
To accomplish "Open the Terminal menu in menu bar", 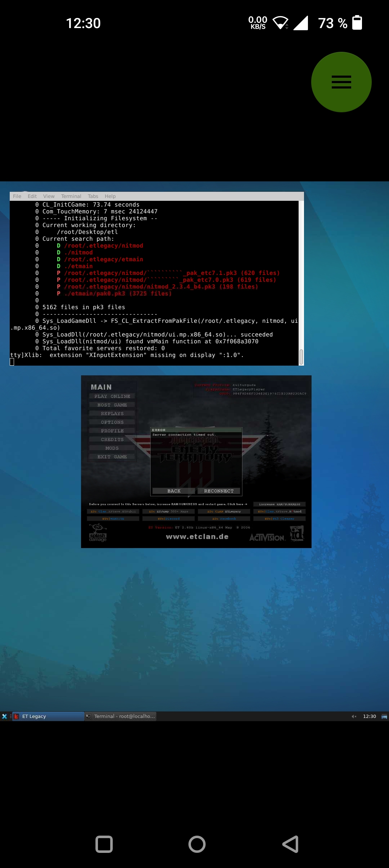I will 71,196.
